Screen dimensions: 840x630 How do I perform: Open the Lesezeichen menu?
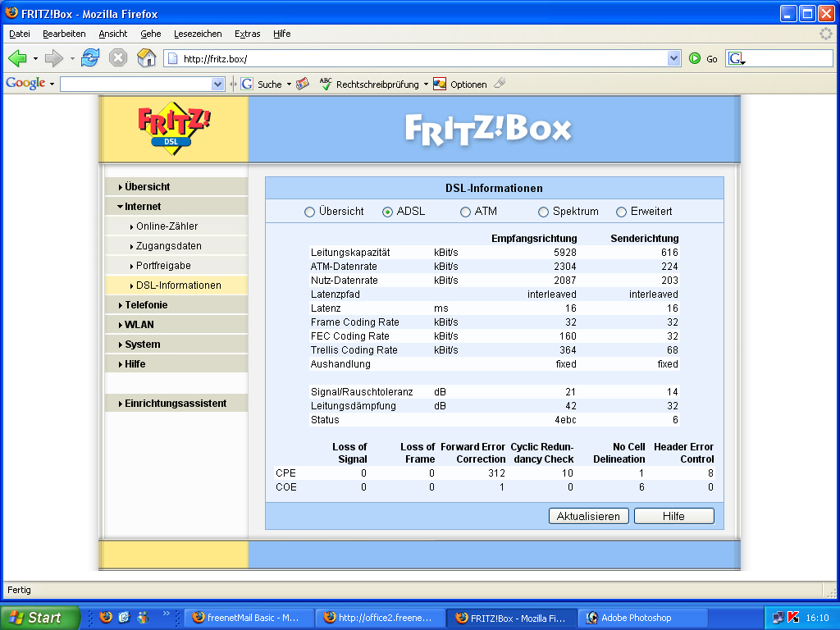click(198, 34)
